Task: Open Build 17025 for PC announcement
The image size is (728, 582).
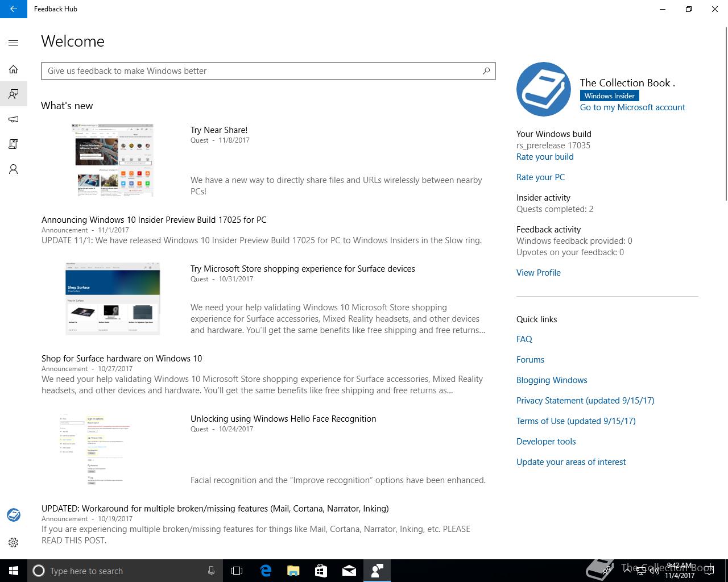Action: click(x=154, y=220)
